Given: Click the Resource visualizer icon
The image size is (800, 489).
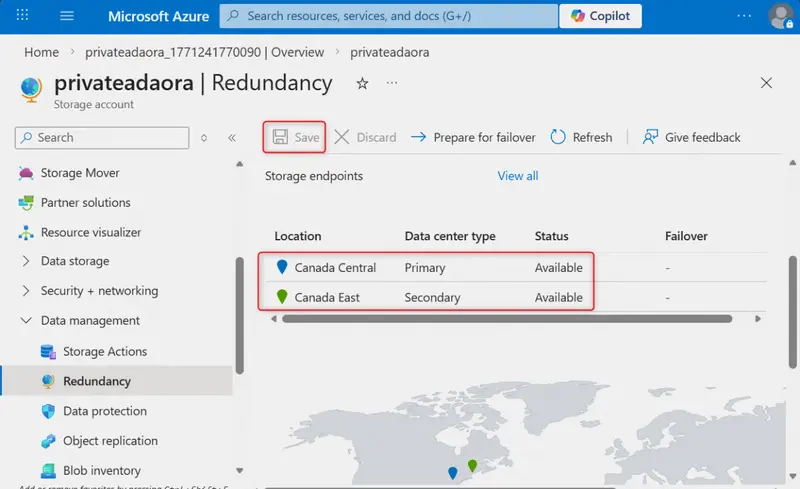Looking at the screenshot, I should point(26,232).
